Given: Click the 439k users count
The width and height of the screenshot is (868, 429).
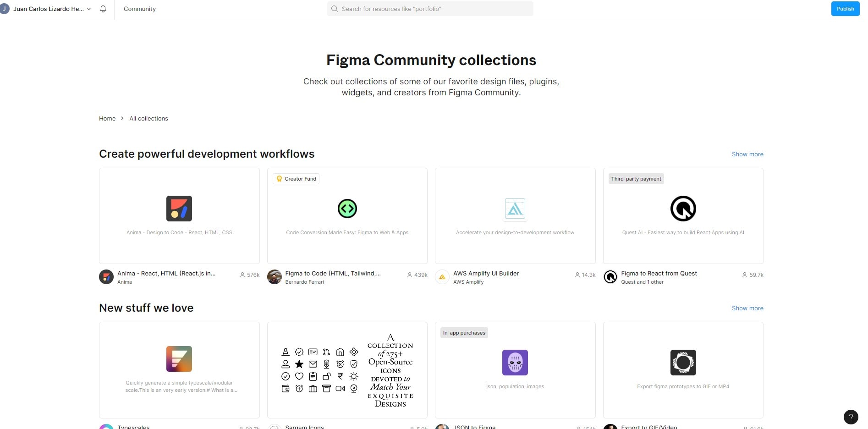Looking at the screenshot, I should coord(417,275).
